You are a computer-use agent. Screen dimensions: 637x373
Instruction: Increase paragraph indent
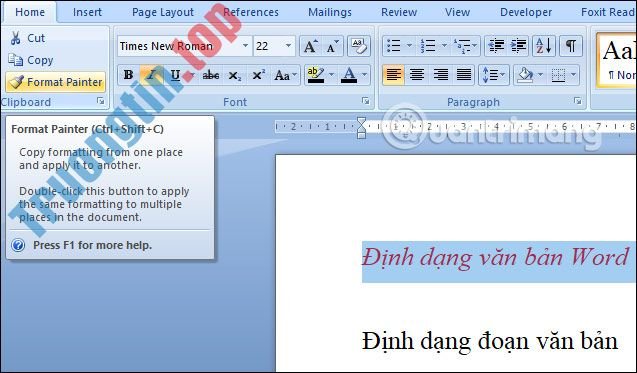pos(518,46)
